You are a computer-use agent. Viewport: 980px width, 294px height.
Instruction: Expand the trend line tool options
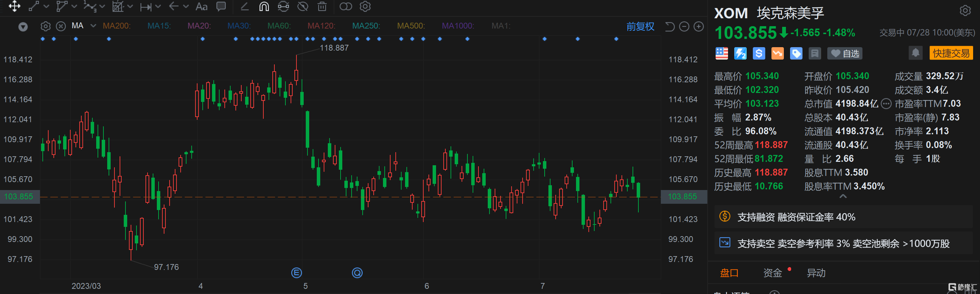point(47,7)
